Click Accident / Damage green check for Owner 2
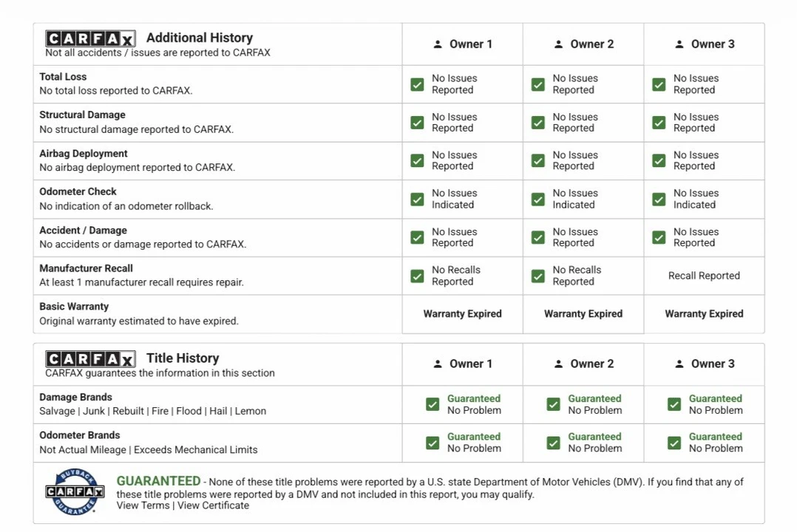This screenshot has height=532, width=797. pos(538,237)
